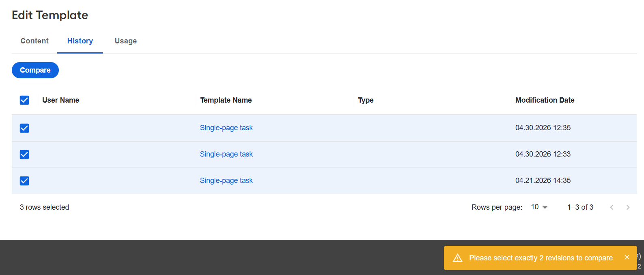Select the History tab
644x275 pixels.
click(x=80, y=41)
